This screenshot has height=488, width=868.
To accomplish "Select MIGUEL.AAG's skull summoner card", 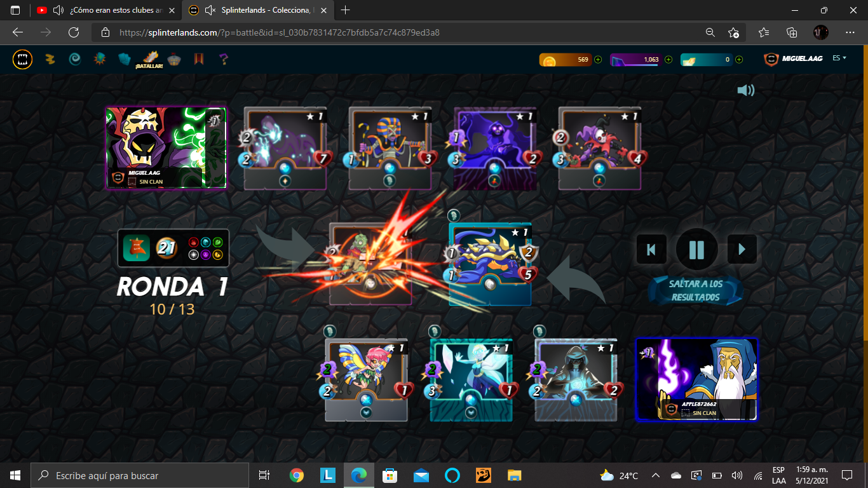I will click(166, 148).
